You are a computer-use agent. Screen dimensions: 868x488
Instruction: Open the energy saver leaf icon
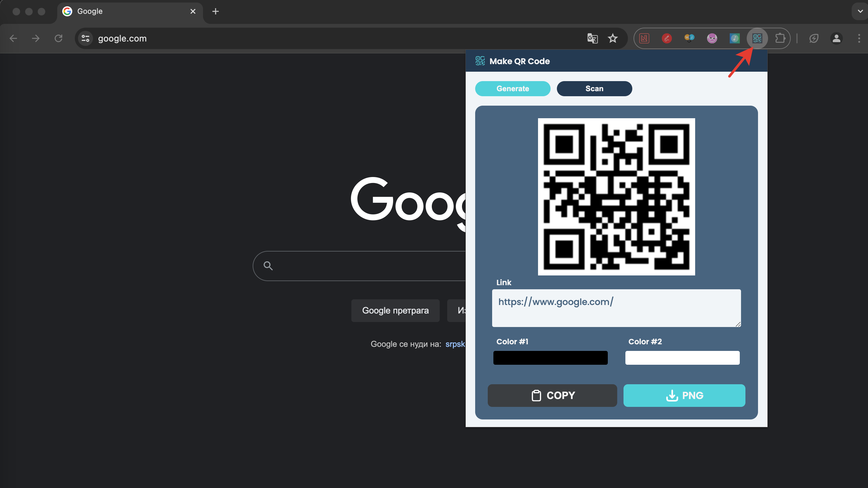point(814,38)
